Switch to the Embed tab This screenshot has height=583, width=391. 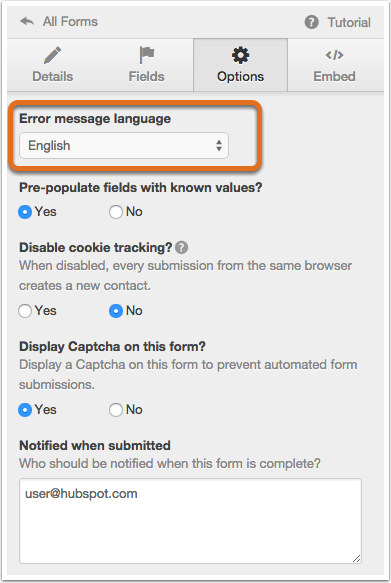point(335,65)
